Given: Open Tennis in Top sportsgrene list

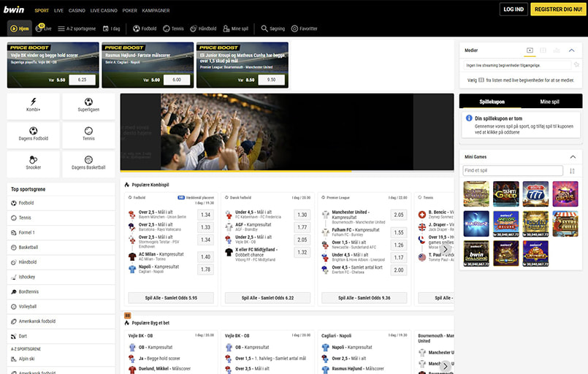Looking at the screenshot, I should (x=61, y=218).
